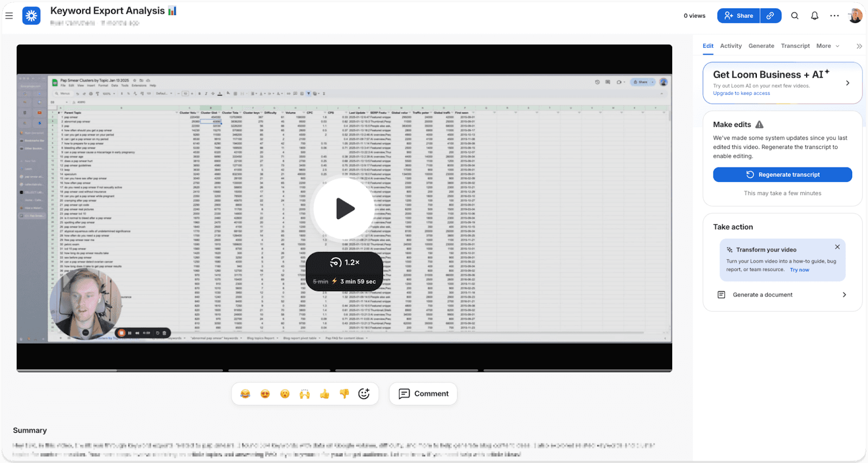The height and width of the screenshot is (463, 868).
Task: React with the thumbs down emoji
Action: (344, 394)
